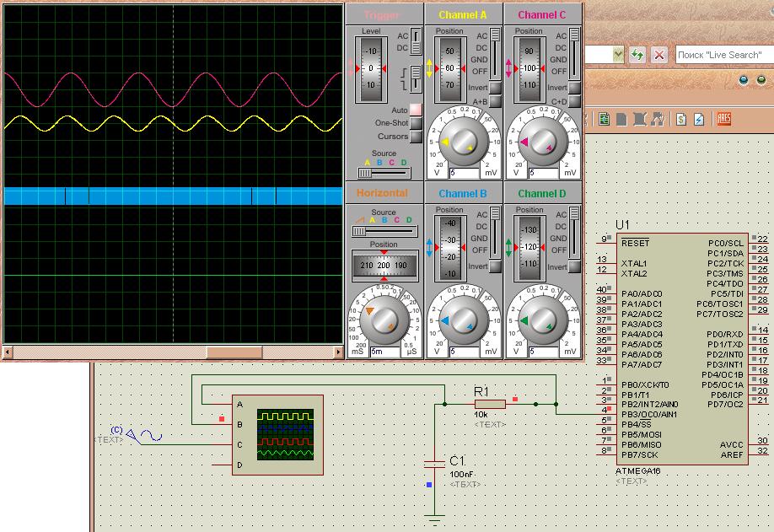Click the red X stop icon
The width and height of the screenshot is (774, 532).
(659, 55)
